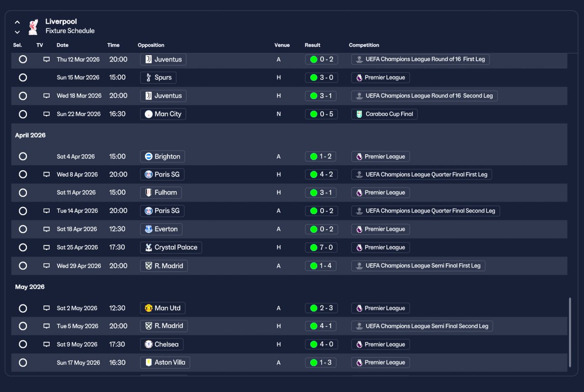Image resolution: width=584 pixels, height=392 pixels.
Task: Click the TV icon in the Chelsea row
Action: point(47,344)
